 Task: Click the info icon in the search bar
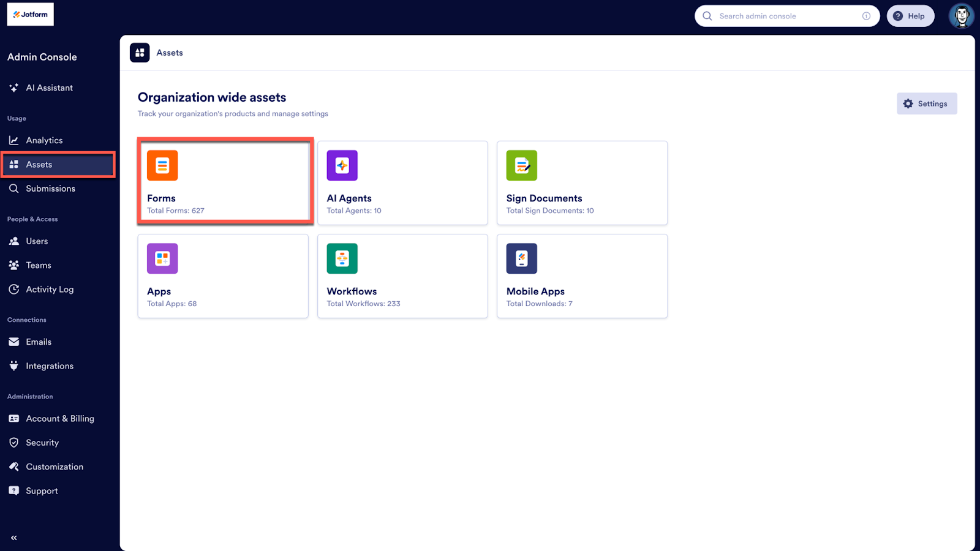[867, 16]
